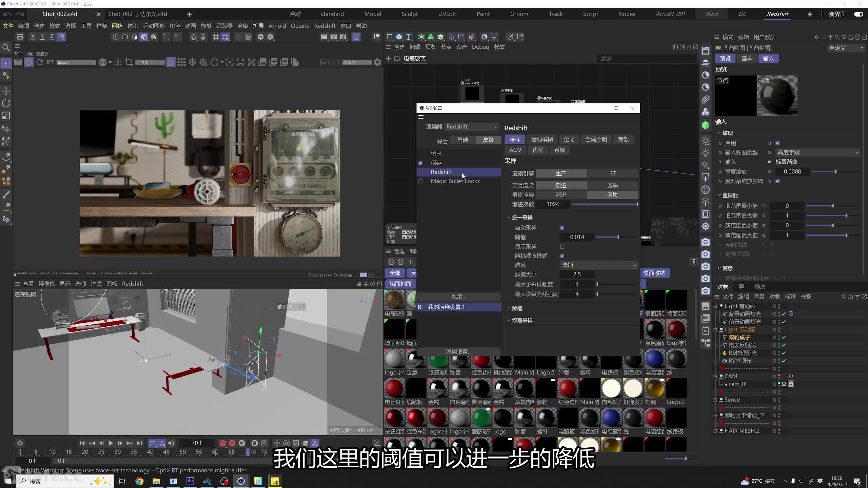Open Redshift render view settings gear
This screenshot has width=868, height=488.
click(x=377, y=62)
